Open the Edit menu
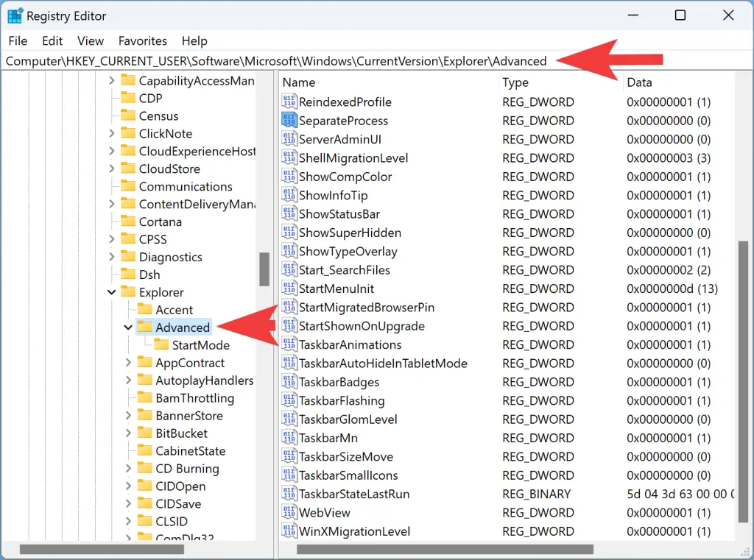Viewport: 754px width, 560px height. 52,41
